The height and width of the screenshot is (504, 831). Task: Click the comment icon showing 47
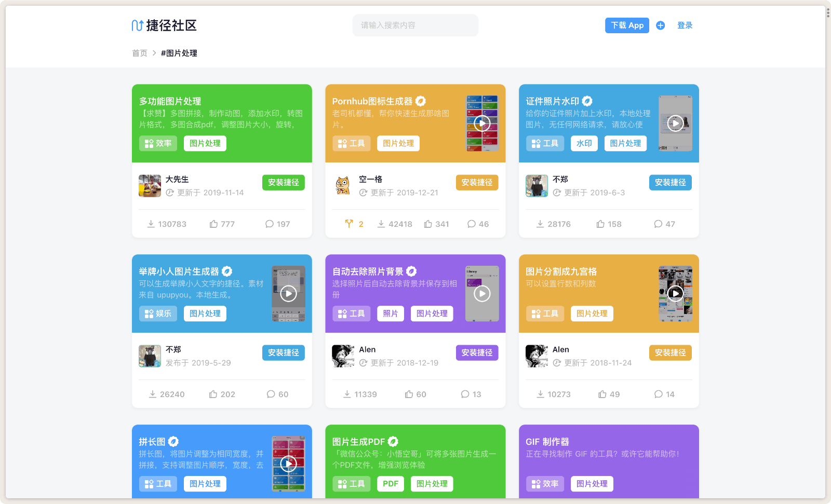[658, 224]
